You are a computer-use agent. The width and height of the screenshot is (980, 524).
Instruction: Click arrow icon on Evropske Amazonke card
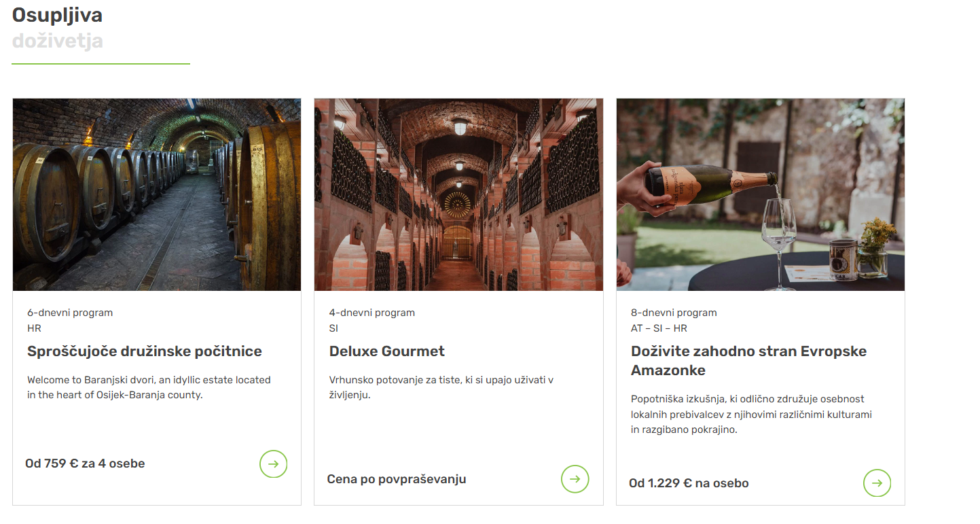tap(877, 483)
